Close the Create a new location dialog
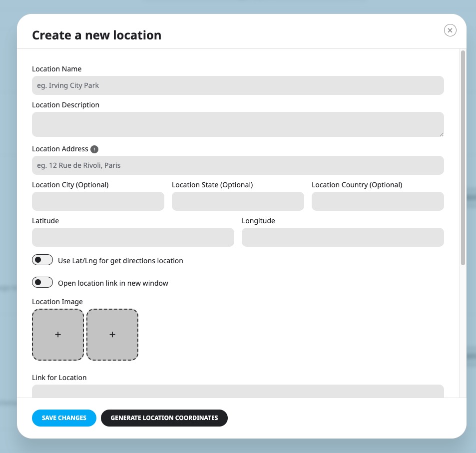This screenshot has width=476, height=453. click(x=450, y=30)
